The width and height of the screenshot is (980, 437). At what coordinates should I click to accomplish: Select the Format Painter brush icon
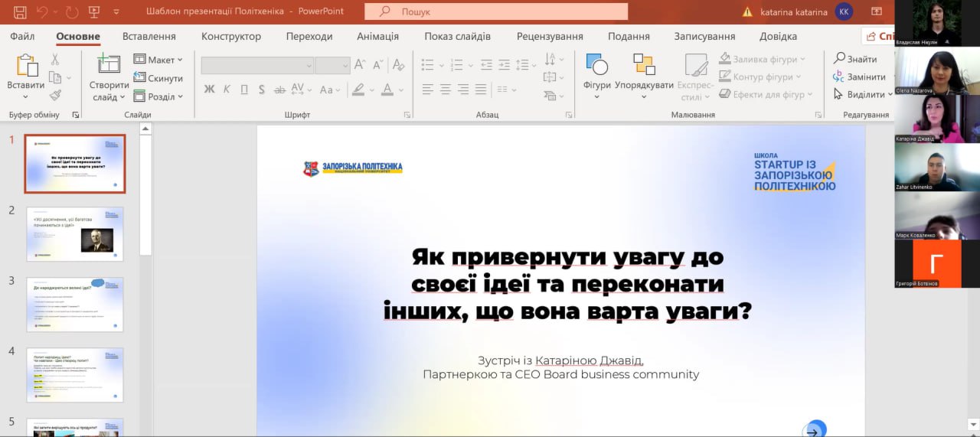(x=55, y=96)
